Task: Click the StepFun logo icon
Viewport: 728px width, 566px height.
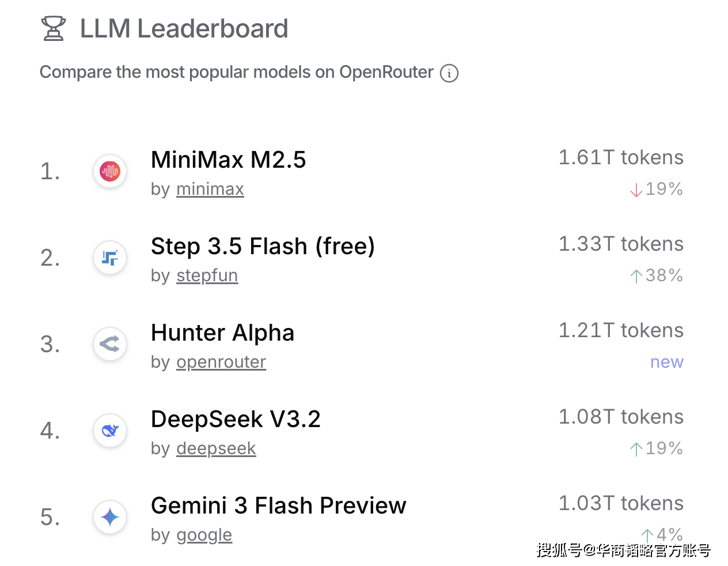Action: pos(110,258)
